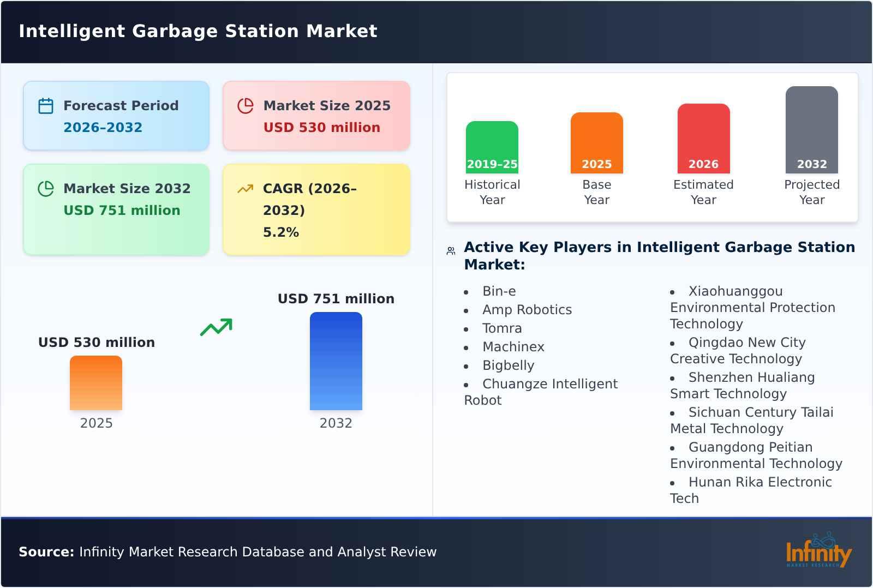The image size is (873, 588).
Task: Expand the Forecast Period 2026–2032 card
Action: pyautogui.click(x=116, y=115)
